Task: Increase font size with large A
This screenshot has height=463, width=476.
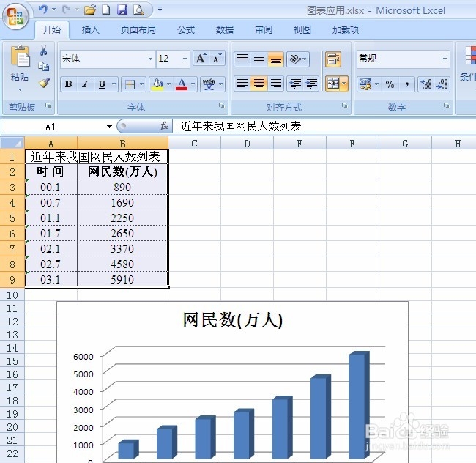Action: (201, 59)
